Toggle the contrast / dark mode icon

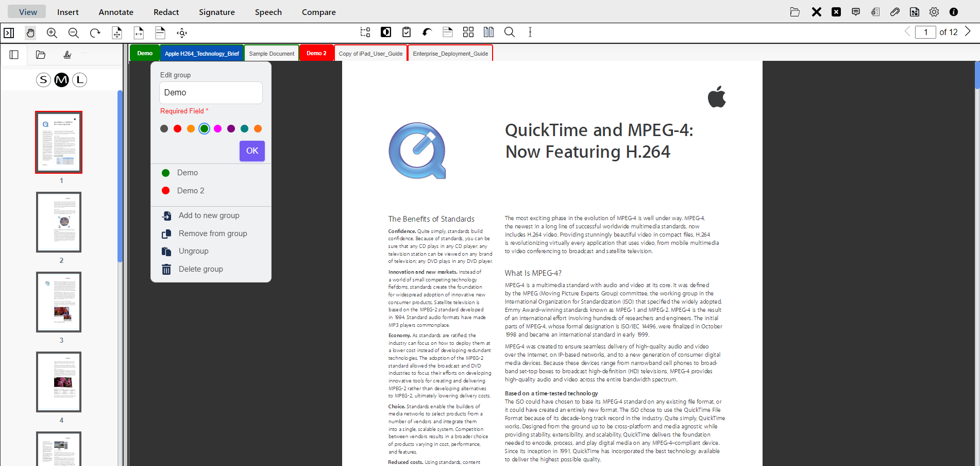pos(386,32)
